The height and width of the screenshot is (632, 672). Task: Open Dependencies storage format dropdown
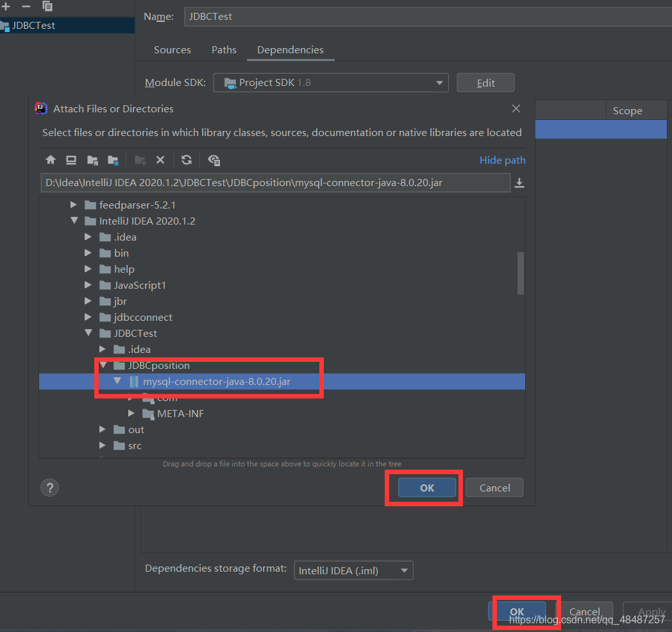(353, 570)
